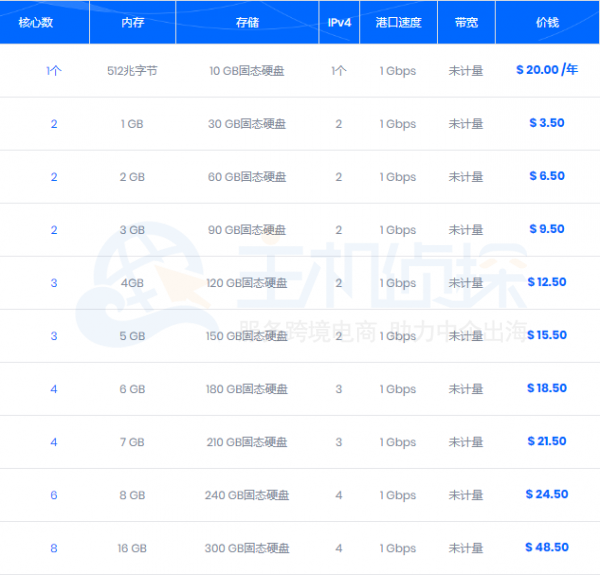Click the 512兆字节 memory cell
Screen dimensions: 600x575
pyautogui.click(x=132, y=71)
